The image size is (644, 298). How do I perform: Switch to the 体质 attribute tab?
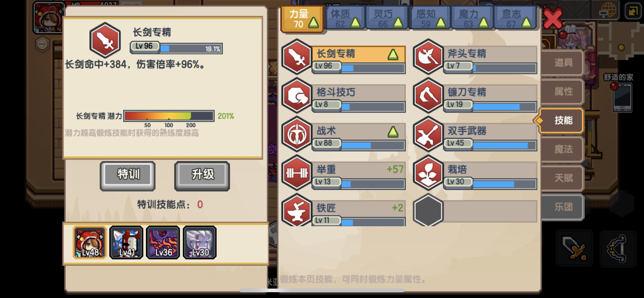344,19
